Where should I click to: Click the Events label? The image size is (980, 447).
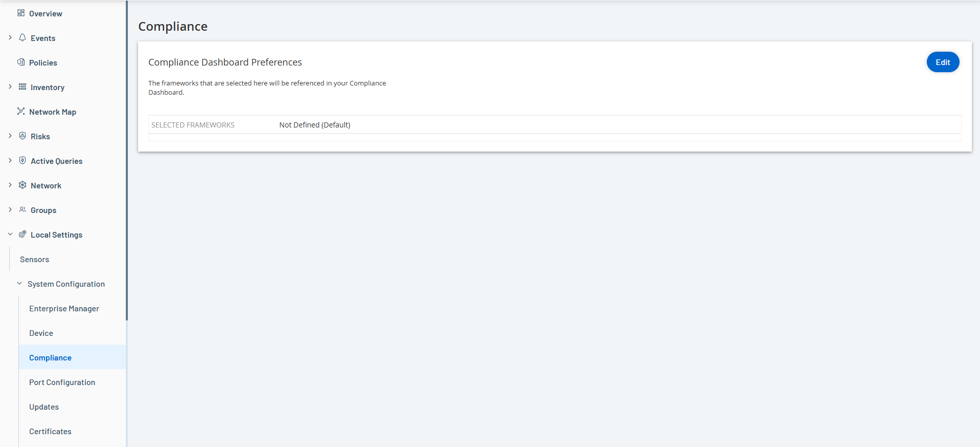pos(43,38)
